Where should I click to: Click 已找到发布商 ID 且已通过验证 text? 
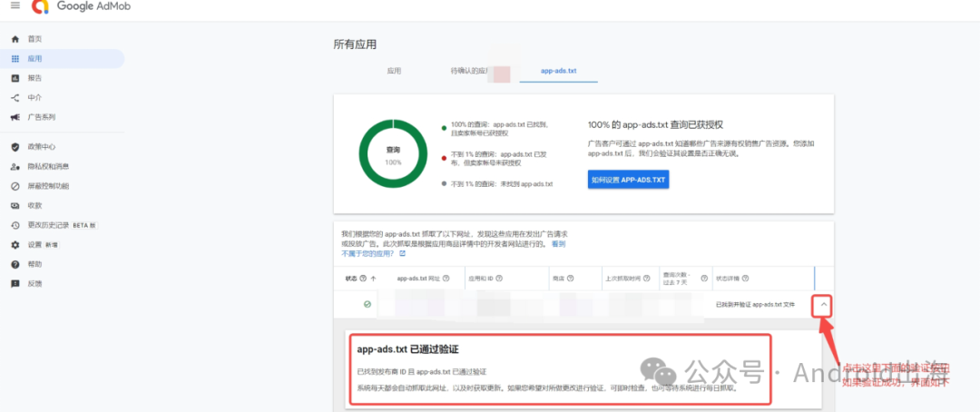click(421, 371)
